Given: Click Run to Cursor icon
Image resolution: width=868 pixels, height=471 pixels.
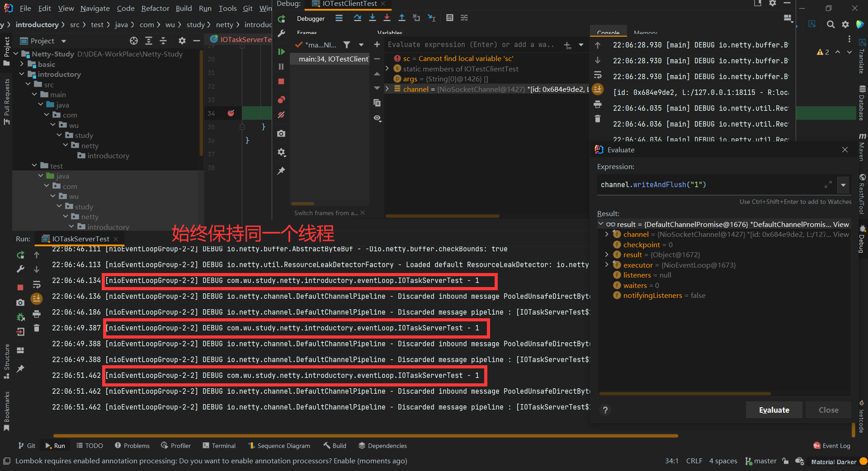Looking at the screenshot, I should pyautogui.click(x=432, y=18).
